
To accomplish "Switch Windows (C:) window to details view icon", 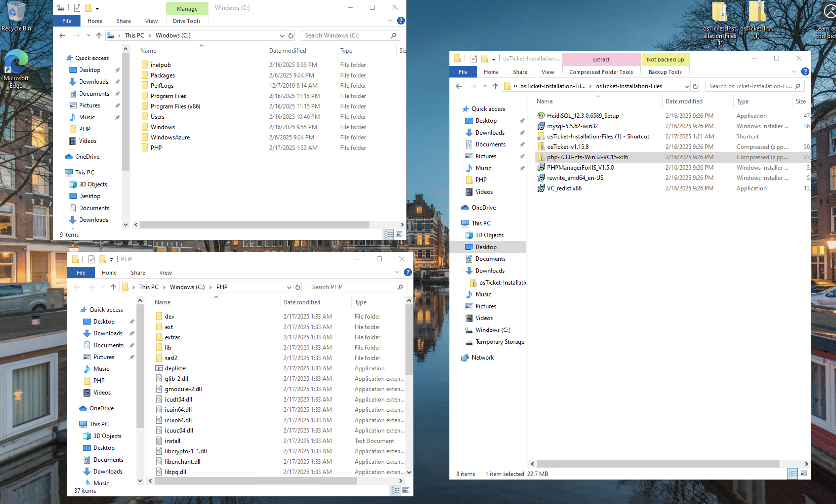I will tap(388, 234).
